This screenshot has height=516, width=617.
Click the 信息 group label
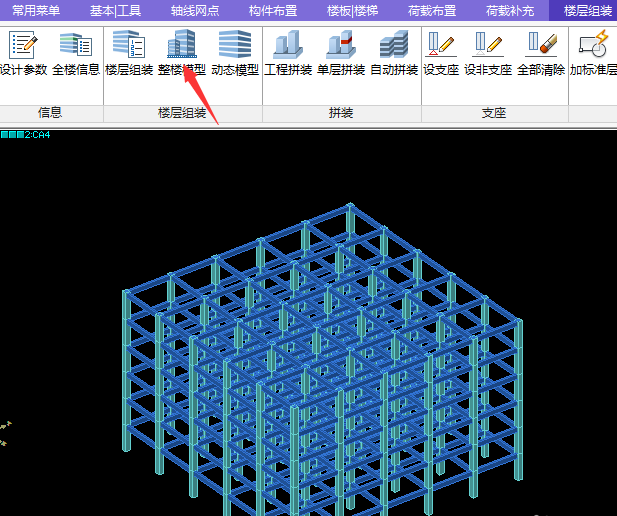(50, 113)
